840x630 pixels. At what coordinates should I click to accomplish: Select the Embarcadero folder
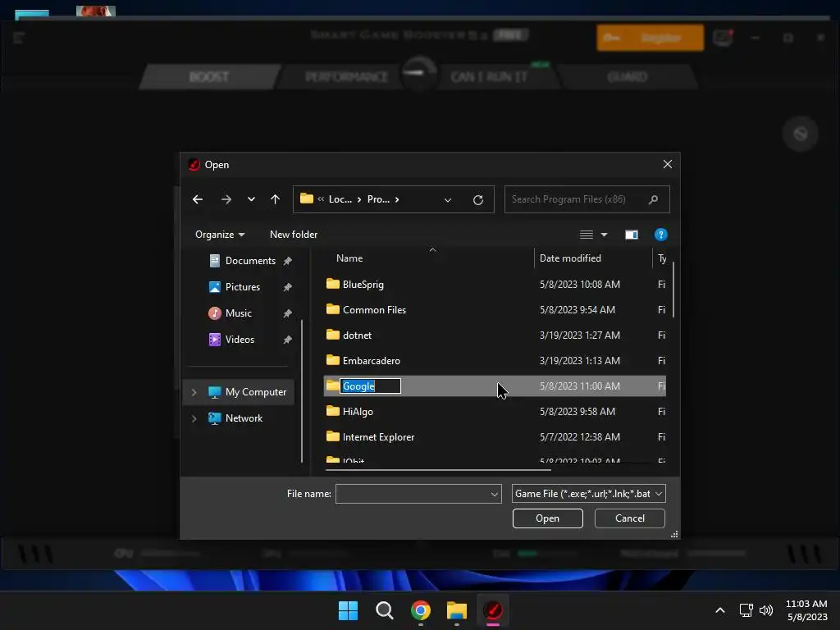[371, 361]
